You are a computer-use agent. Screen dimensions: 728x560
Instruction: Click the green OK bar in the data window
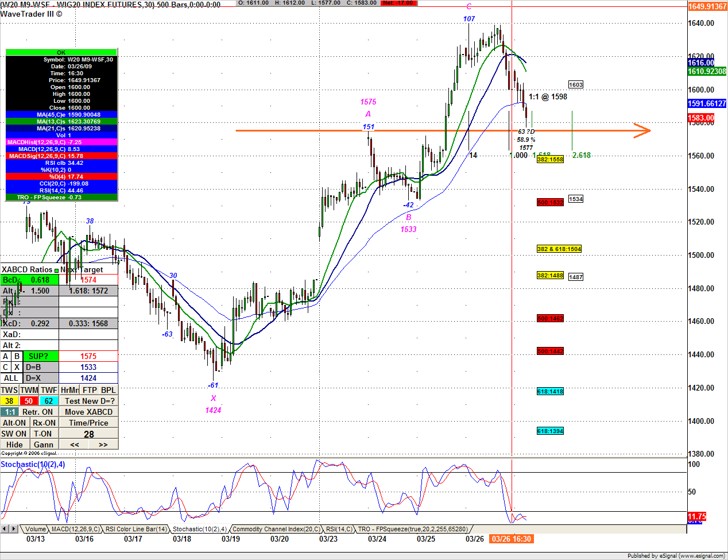tap(61, 52)
